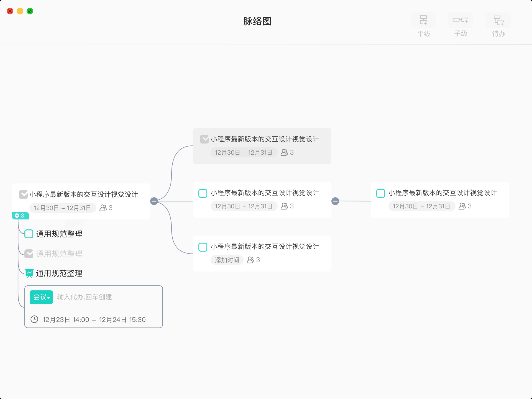Viewport: 532px width, 399px height.
Task: Click 添加时间 on the bottom node
Action: [227, 260]
